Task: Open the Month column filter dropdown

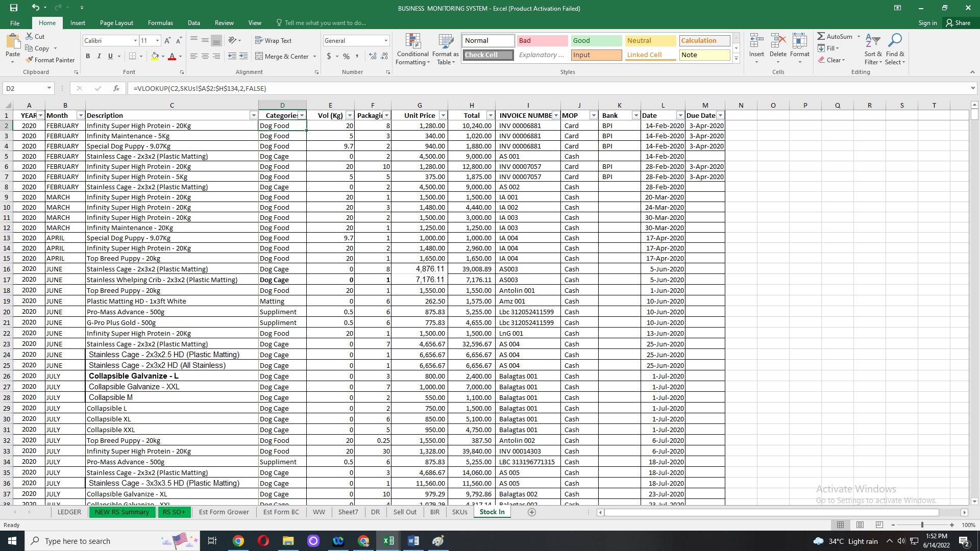Action: [80, 115]
